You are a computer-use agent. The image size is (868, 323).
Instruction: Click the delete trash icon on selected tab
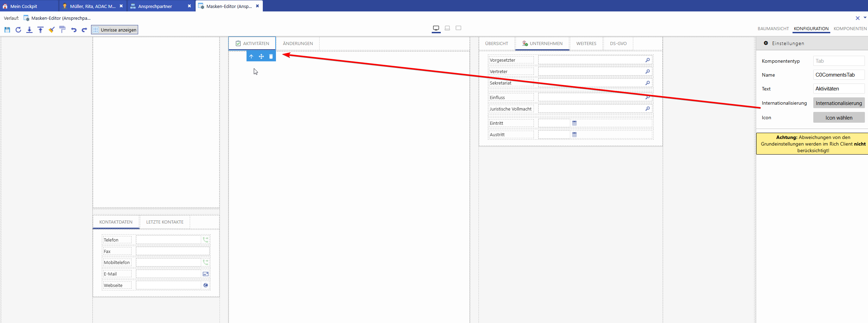[x=271, y=56]
